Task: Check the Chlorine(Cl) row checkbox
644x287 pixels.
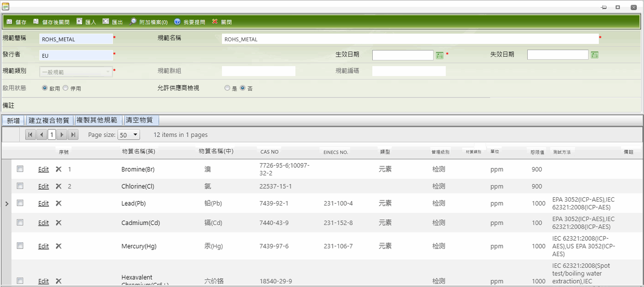Action: click(x=20, y=186)
